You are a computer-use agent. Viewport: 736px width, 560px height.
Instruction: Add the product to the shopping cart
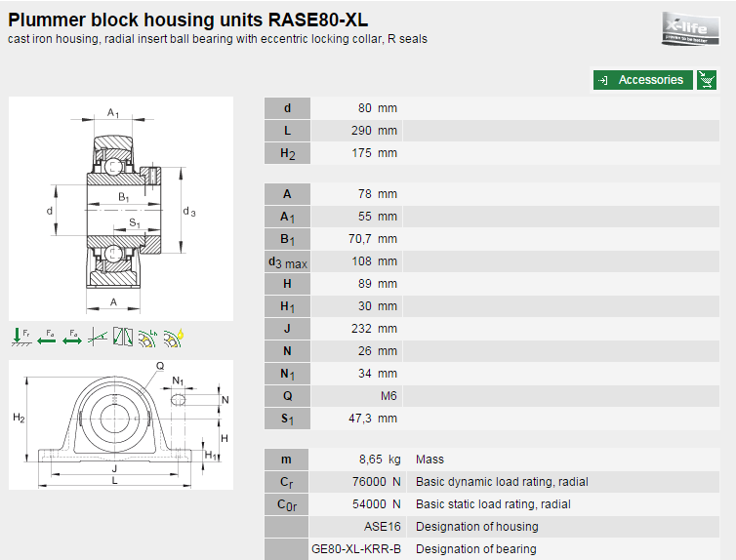click(x=708, y=80)
